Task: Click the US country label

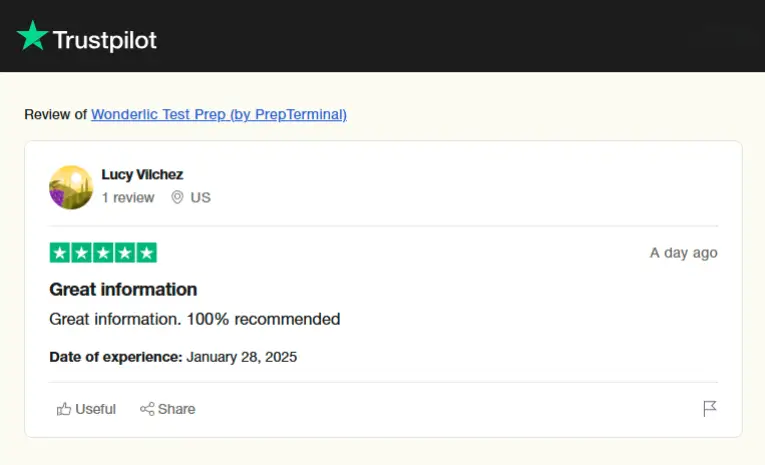Action: (x=201, y=198)
